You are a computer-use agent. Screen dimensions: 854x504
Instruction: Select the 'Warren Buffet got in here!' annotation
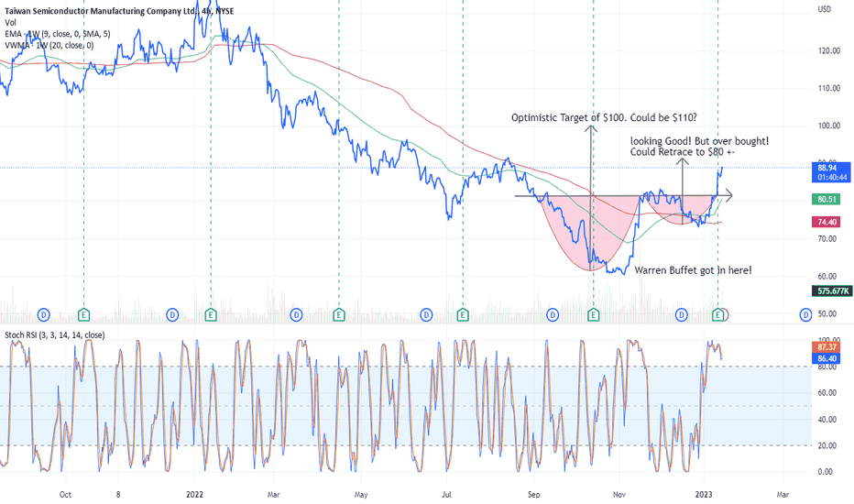693,270
